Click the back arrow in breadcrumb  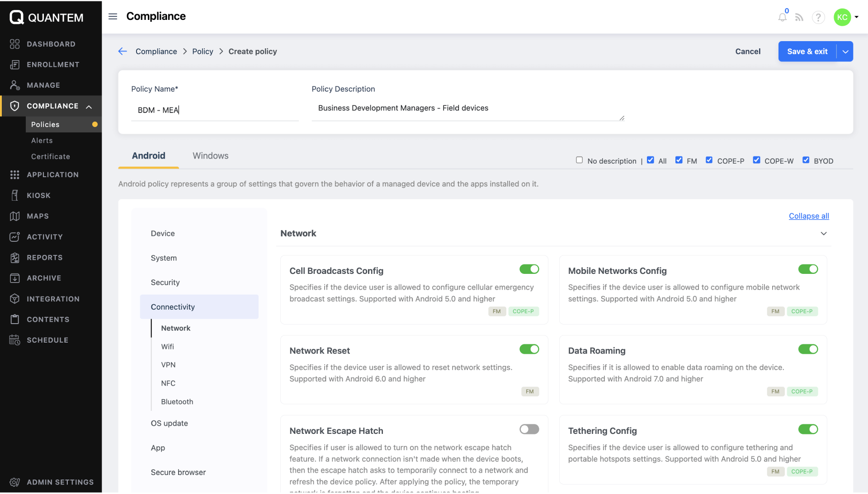[123, 52]
